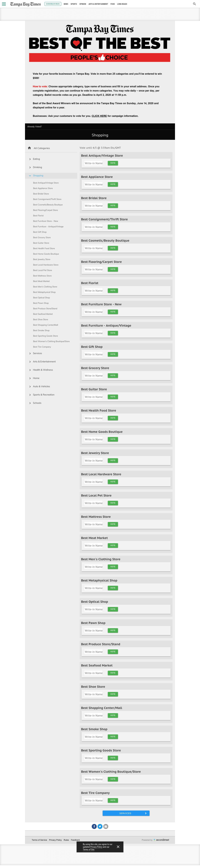Expand the Auto & Vehicles category

pyautogui.click(x=41, y=386)
